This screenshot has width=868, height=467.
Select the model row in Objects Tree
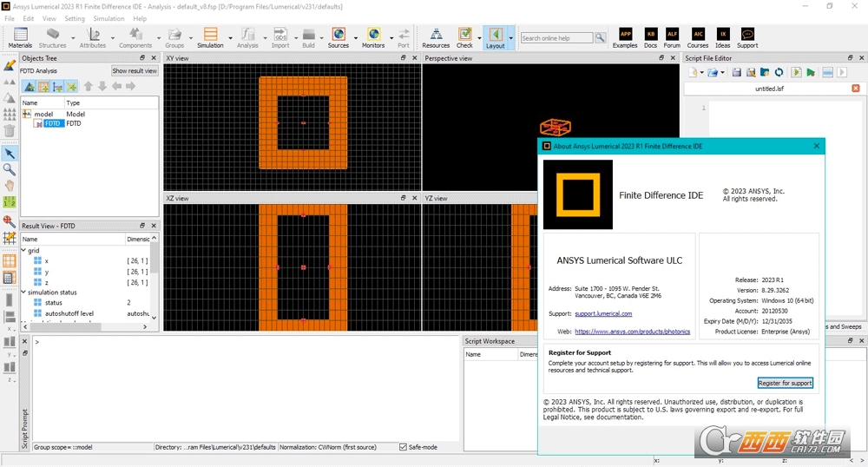click(89, 114)
